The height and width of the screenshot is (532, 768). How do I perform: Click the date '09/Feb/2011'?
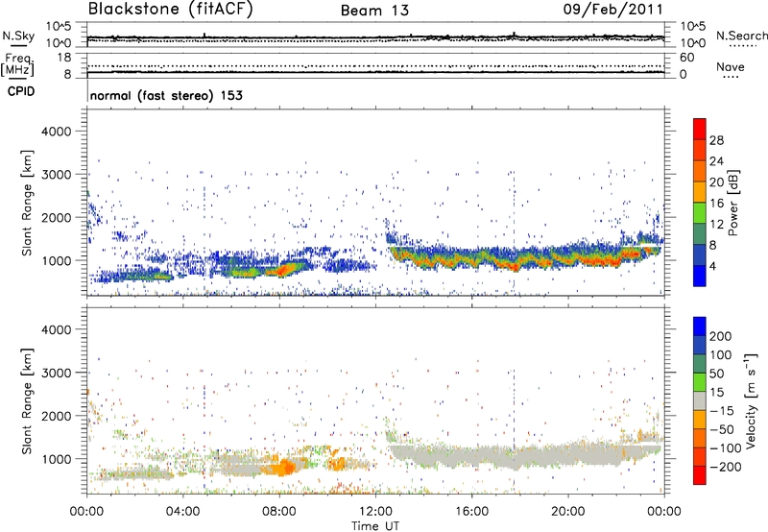pos(612,10)
